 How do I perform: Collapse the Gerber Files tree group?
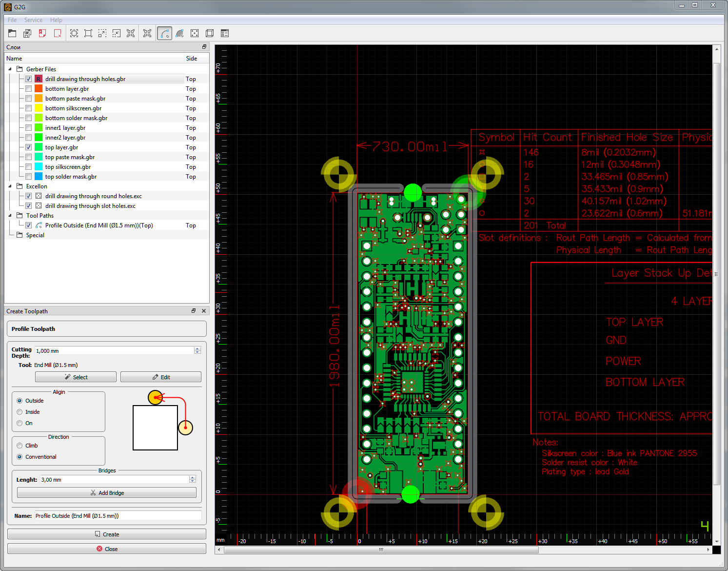point(10,69)
